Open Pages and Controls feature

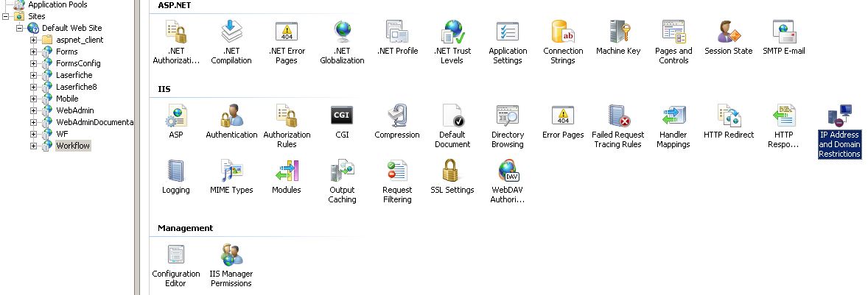pos(673,43)
